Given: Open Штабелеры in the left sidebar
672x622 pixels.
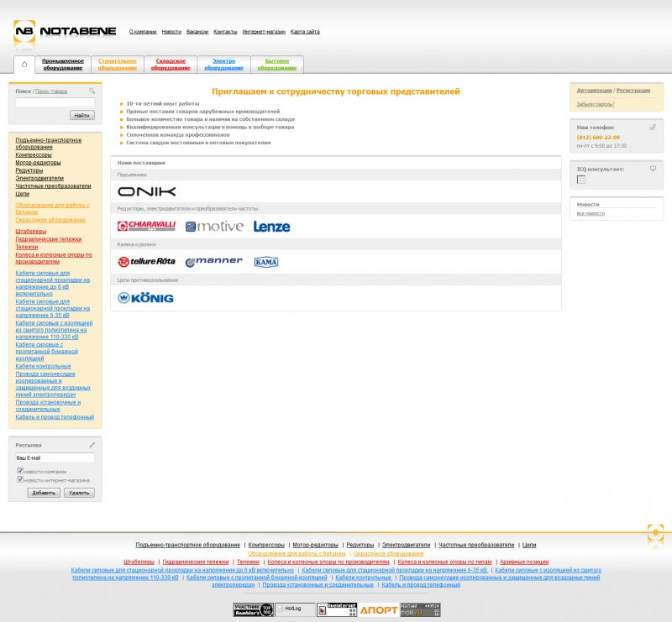Looking at the screenshot, I should tap(31, 232).
